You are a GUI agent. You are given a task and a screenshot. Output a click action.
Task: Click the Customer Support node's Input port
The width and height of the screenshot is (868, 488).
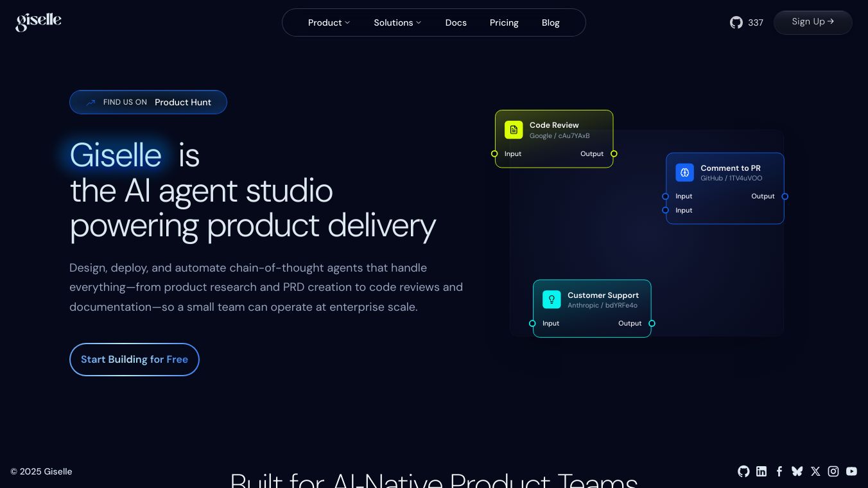(x=532, y=323)
